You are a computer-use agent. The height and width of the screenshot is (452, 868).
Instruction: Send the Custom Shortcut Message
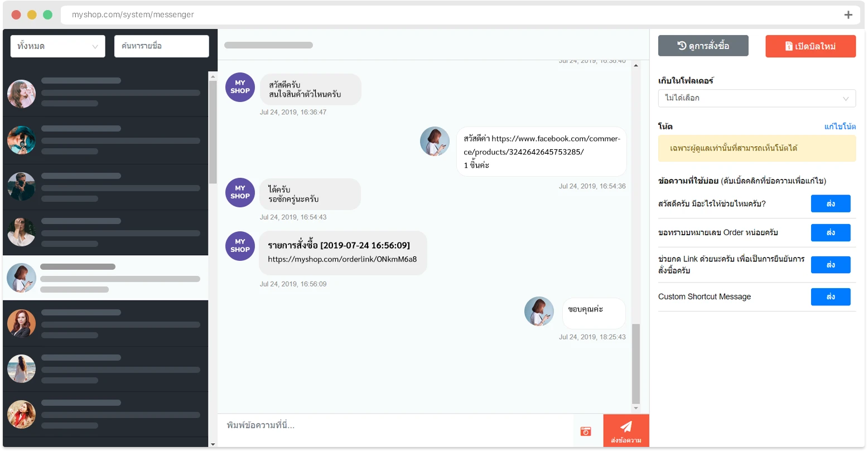click(831, 297)
